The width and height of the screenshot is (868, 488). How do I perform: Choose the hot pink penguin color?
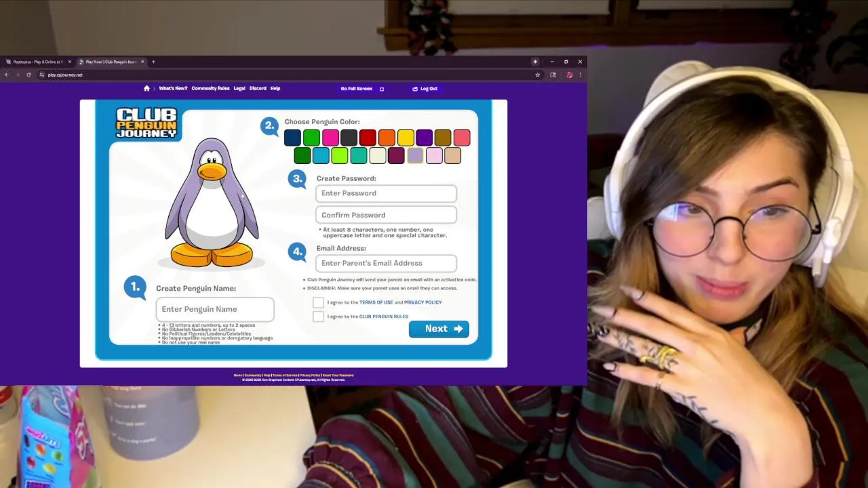pos(330,138)
